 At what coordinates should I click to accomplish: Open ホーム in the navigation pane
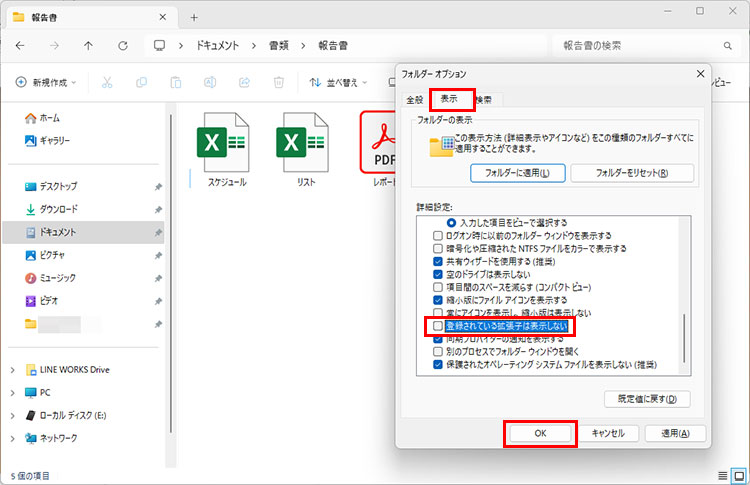click(48, 117)
